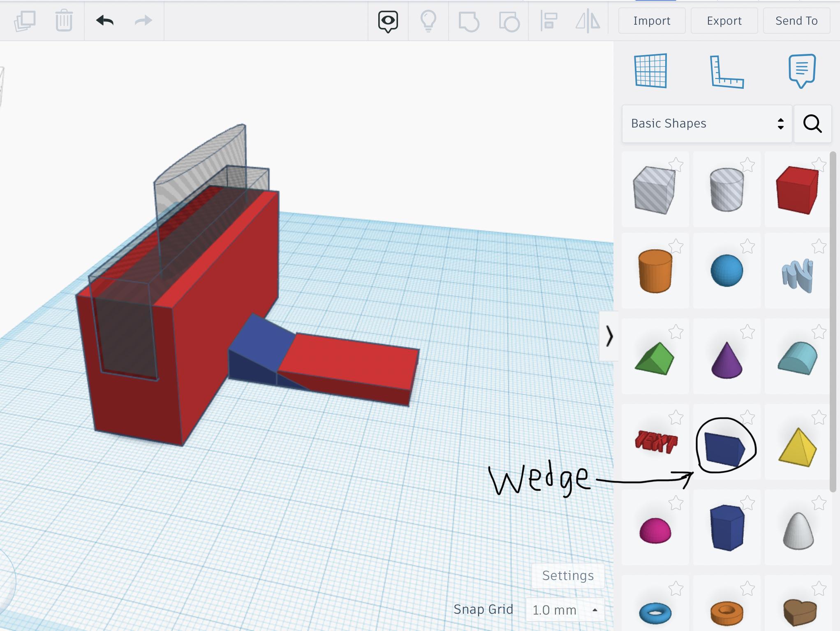840x631 pixels.
Task: Click the Delete trash icon
Action: click(64, 21)
